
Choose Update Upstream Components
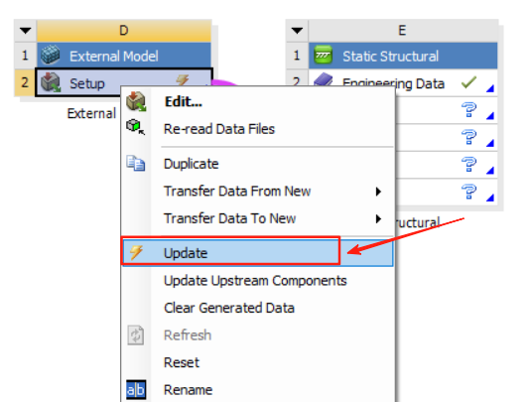[255, 281]
